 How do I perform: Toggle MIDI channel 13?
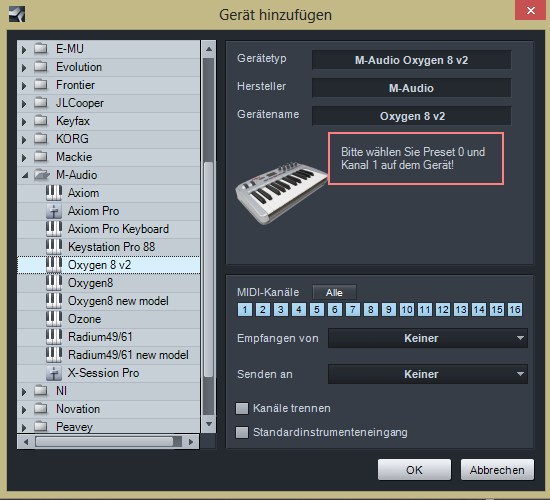(461, 309)
